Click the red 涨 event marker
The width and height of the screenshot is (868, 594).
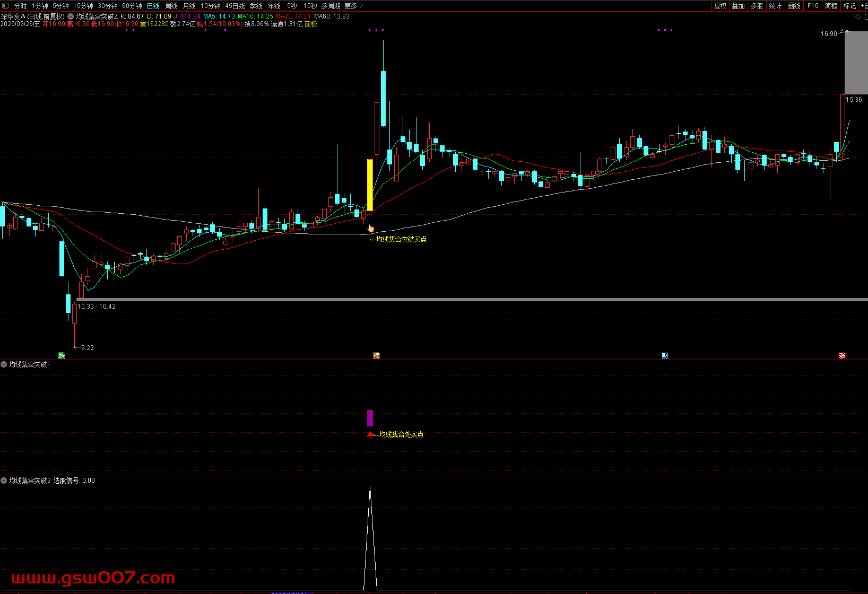coord(842,355)
